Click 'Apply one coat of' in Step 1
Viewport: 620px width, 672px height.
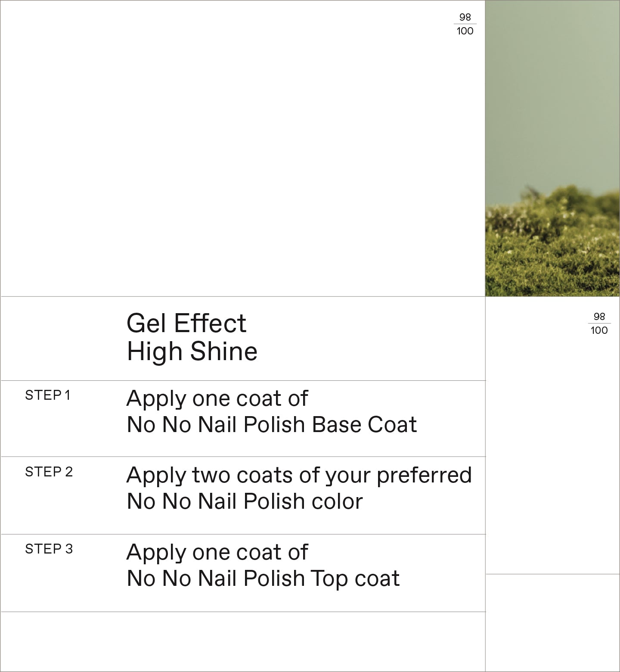click(217, 398)
